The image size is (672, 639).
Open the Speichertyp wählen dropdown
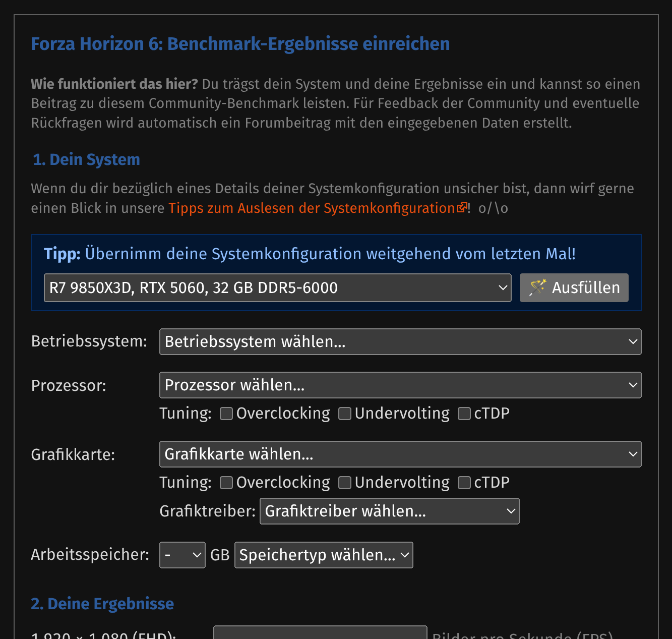click(324, 555)
